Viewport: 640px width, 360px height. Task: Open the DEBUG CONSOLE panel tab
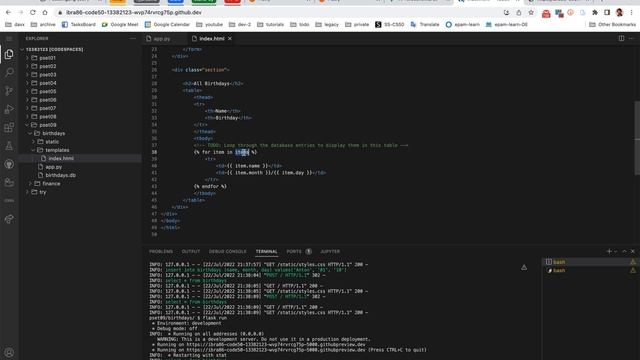227,251
